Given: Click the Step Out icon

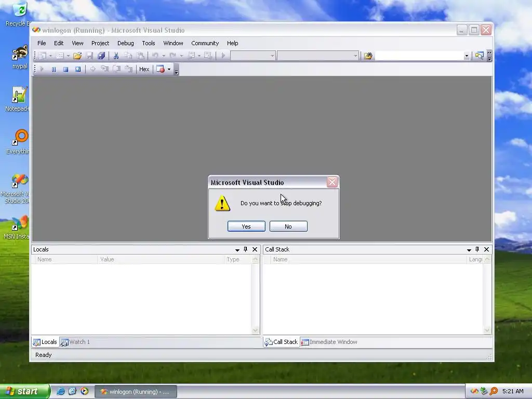Looking at the screenshot, I should [x=129, y=69].
